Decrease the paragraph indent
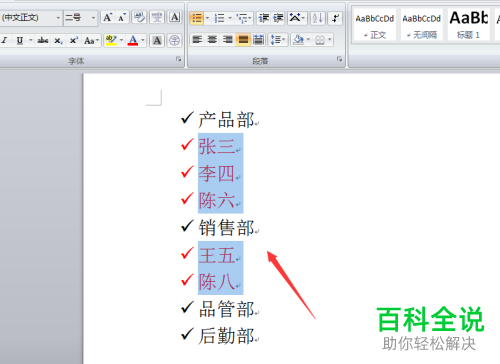Viewport: 500px width, 364px height. click(263, 18)
